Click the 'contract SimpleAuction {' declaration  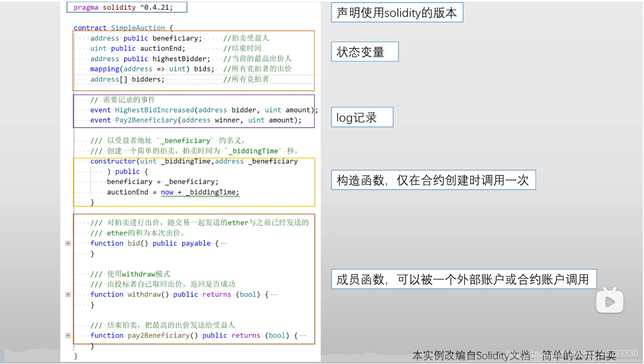tap(123, 28)
